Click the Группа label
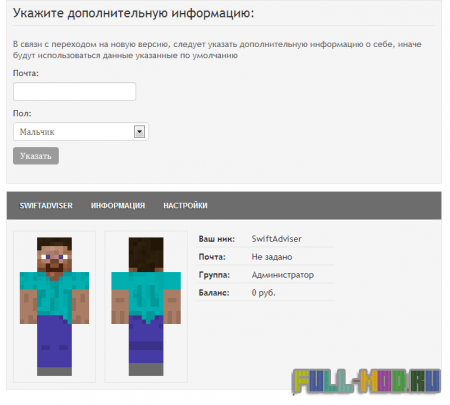The height and width of the screenshot is (405, 450). pos(214,275)
